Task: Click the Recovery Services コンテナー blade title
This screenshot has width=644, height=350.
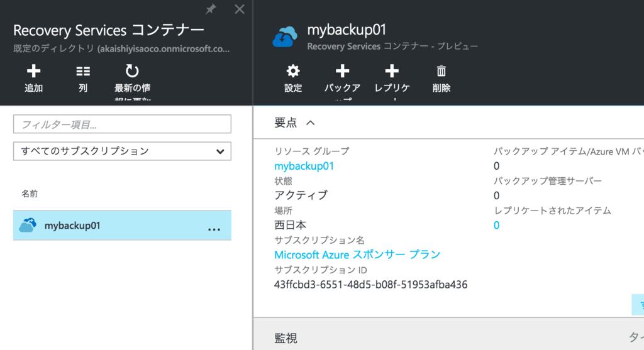Action: (109, 30)
